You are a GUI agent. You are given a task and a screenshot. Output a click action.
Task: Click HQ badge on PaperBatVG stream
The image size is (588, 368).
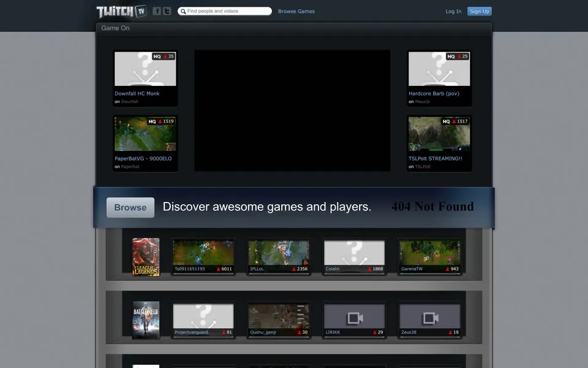[152, 121]
